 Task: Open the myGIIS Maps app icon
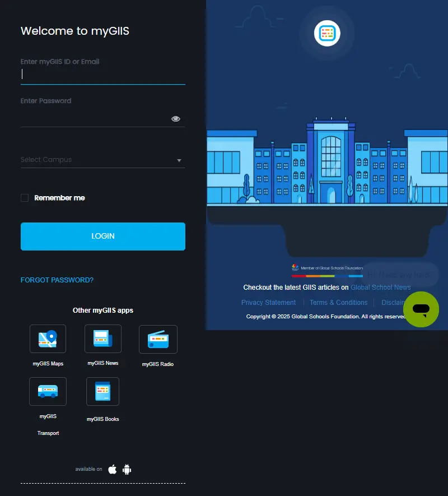pos(48,339)
